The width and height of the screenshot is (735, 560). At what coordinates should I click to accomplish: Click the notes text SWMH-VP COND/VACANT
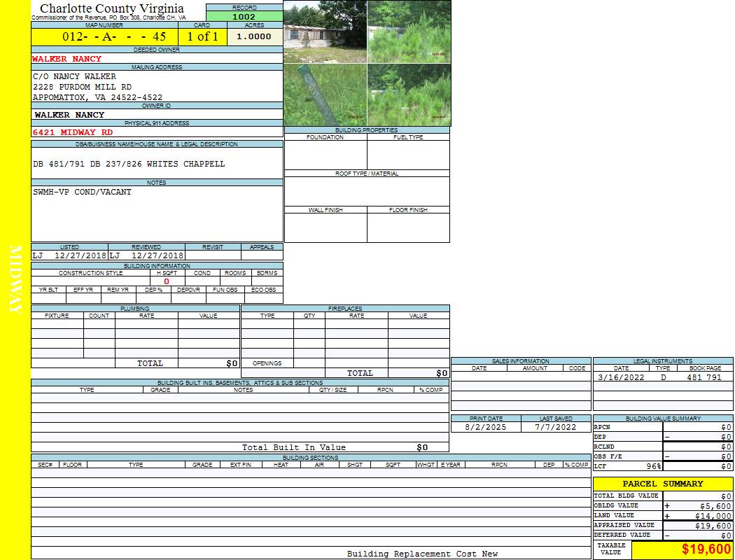pyautogui.click(x=82, y=192)
